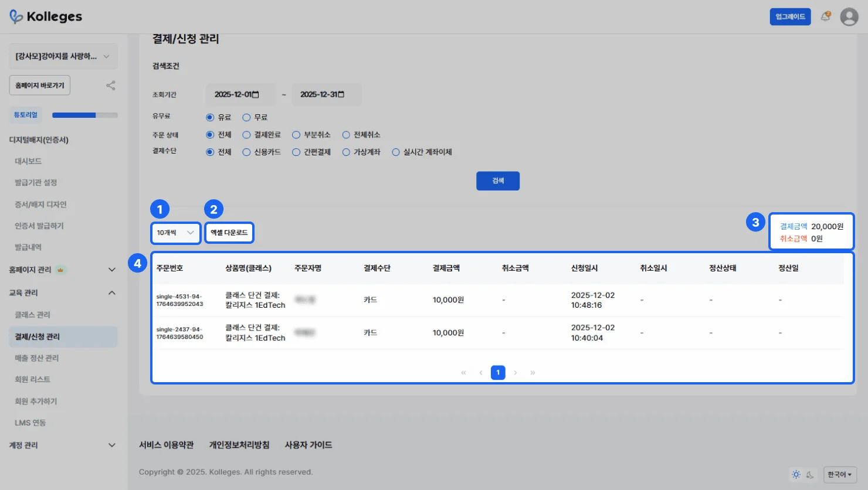Screen dimensions: 868x490
Task: Select 결제완료 order status
Action: (x=247, y=135)
